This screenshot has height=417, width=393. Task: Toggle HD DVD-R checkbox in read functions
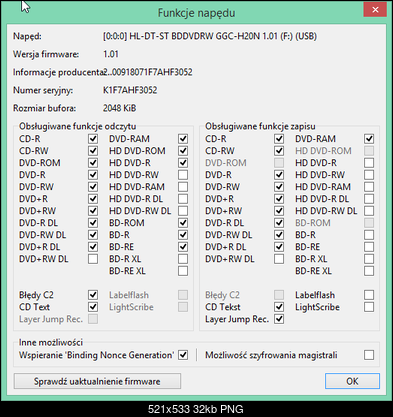pos(183,163)
